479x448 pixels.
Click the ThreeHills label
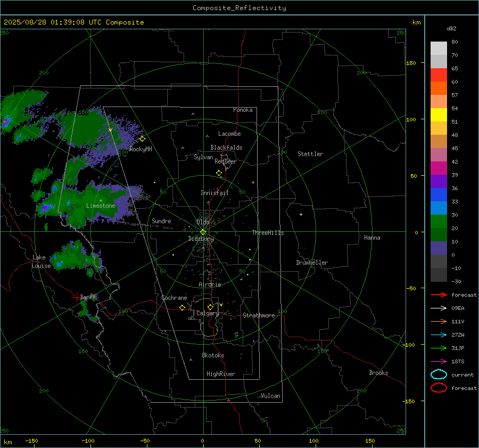click(268, 233)
